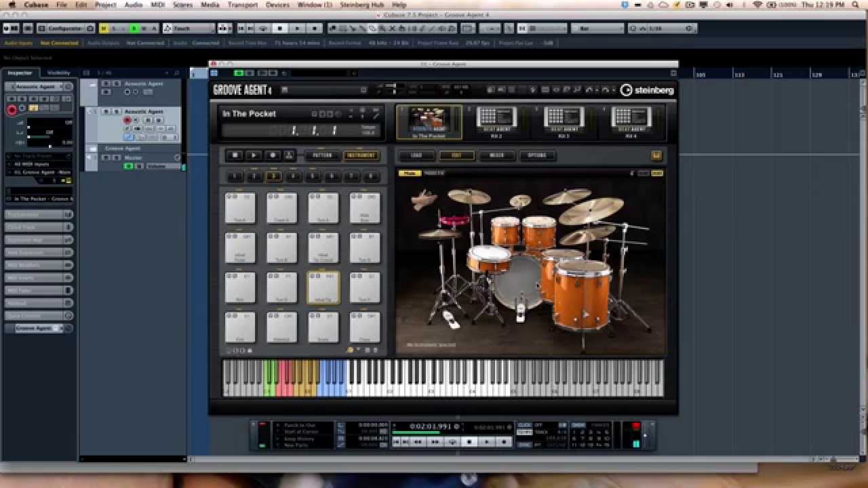The image size is (868, 488).
Task: Trigger the Kick drum pad
Action: pyautogui.click(x=240, y=327)
